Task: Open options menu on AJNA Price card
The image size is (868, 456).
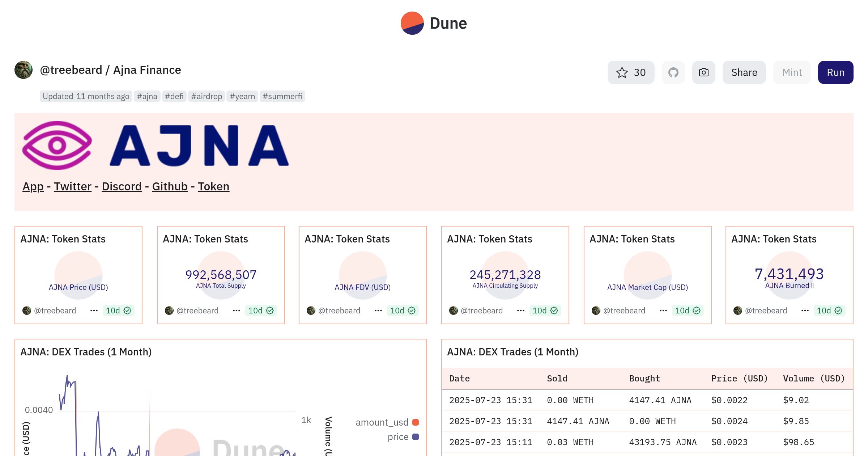Action: (x=94, y=311)
